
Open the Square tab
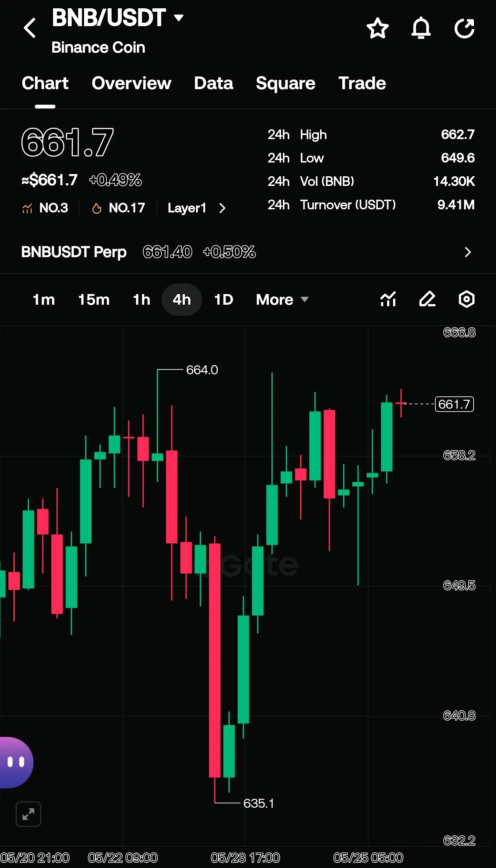pos(286,83)
